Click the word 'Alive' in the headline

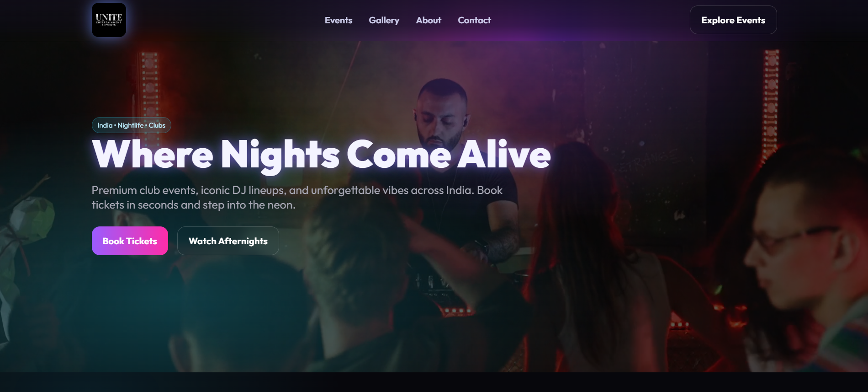504,155
